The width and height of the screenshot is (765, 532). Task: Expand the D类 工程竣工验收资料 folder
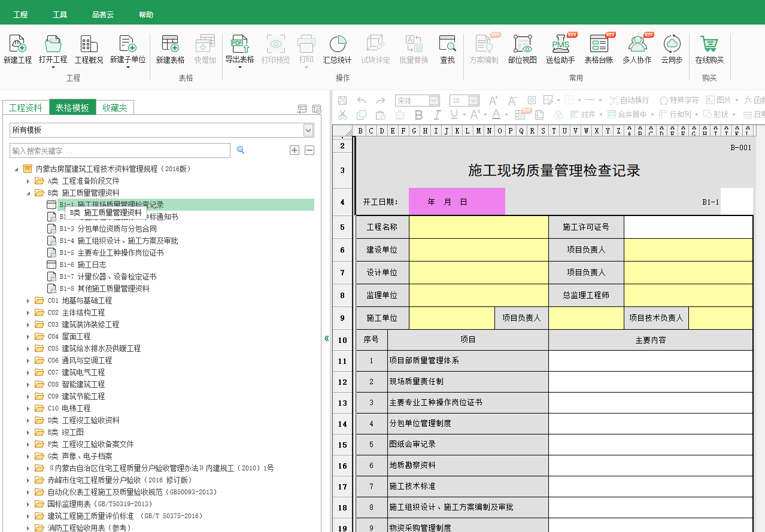point(28,420)
